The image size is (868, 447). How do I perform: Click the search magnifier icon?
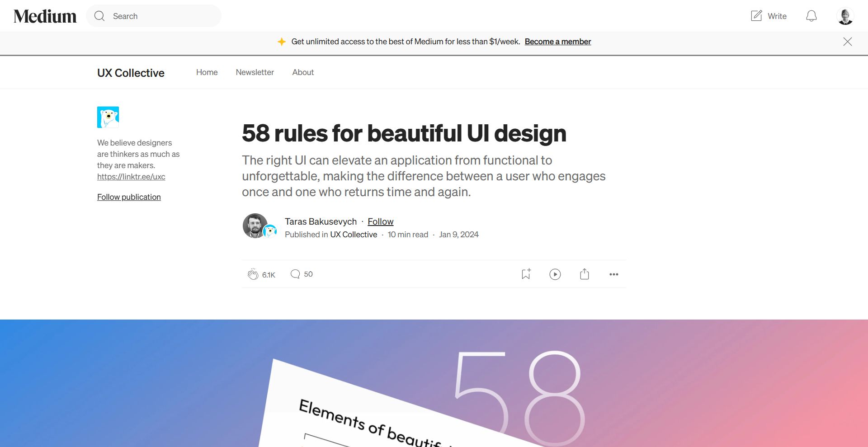[99, 16]
